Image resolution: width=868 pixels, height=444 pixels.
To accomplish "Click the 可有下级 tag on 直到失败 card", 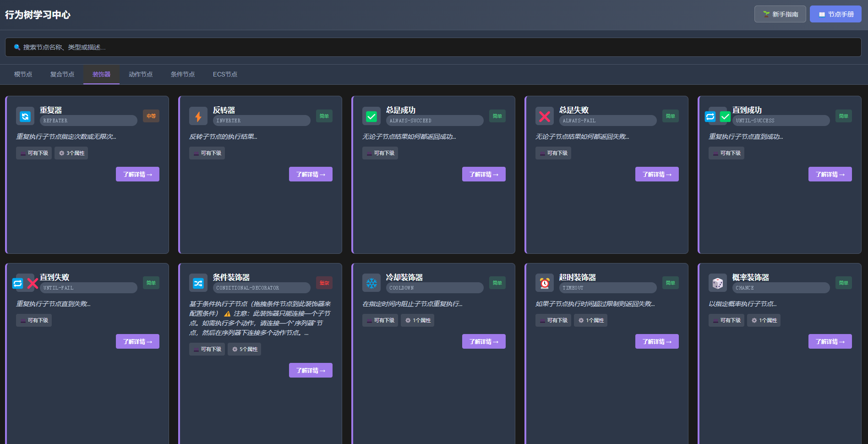I will (x=34, y=320).
